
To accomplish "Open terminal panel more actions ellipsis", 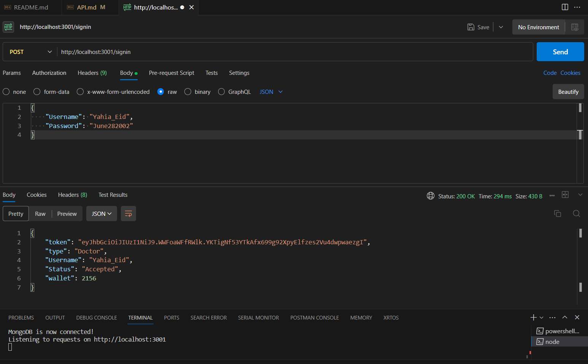I will tap(553, 317).
